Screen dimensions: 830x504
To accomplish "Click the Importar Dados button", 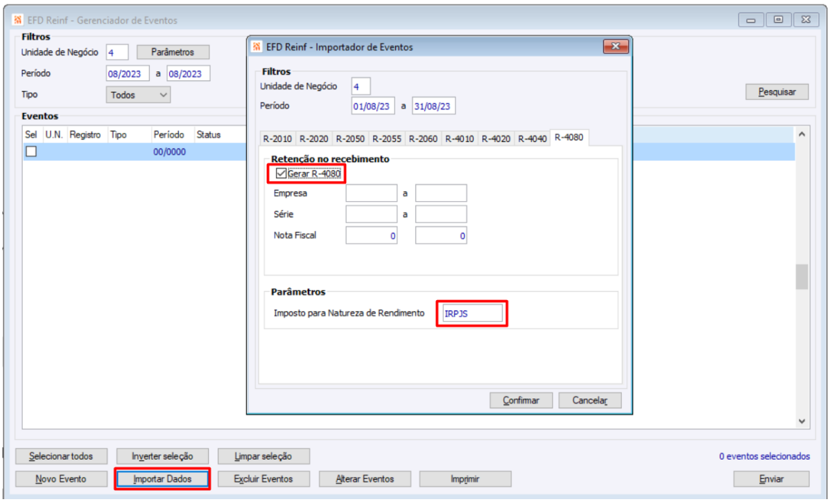I will (162, 479).
